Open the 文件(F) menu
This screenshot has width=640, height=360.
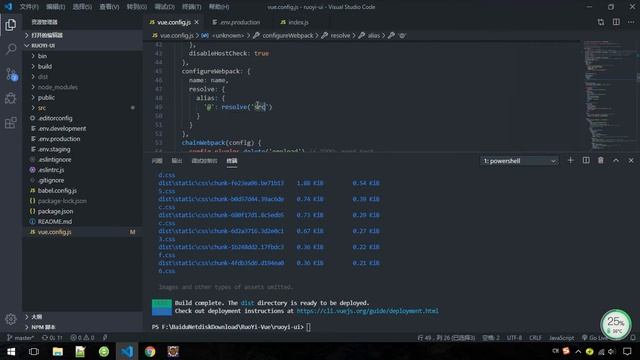pos(29,7)
